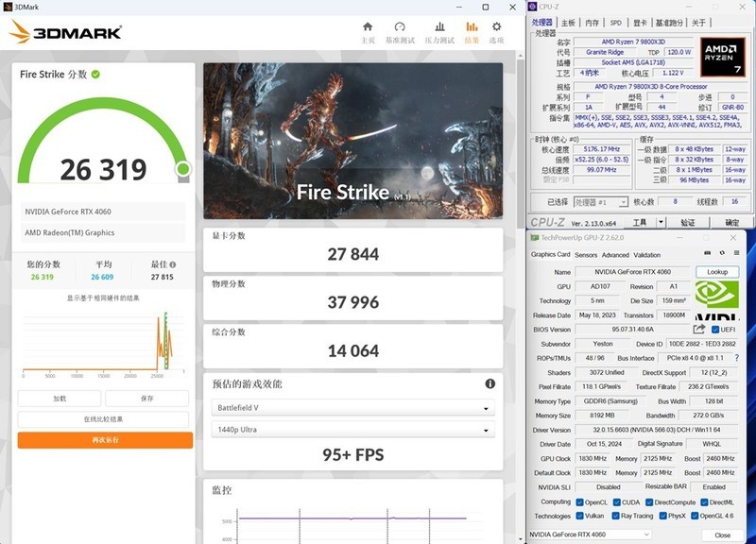Open the stress test (压力测试) icon
The image size is (756, 544).
(x=439, y=27)
